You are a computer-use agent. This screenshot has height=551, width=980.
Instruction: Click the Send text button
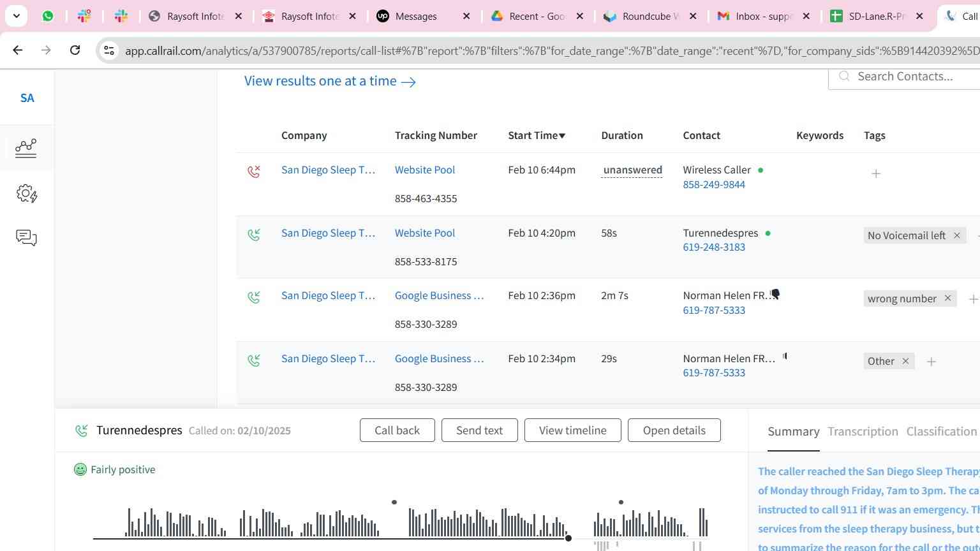click(x=479, y=430)
